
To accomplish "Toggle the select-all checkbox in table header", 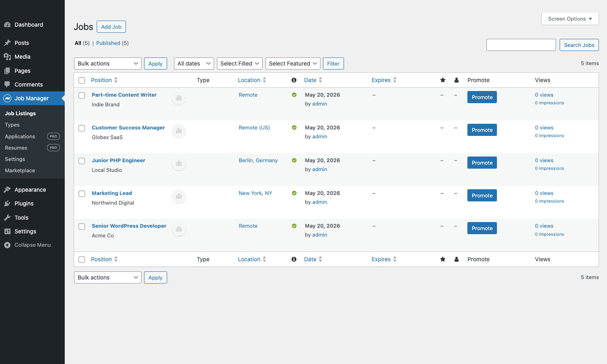I will 82,80.
